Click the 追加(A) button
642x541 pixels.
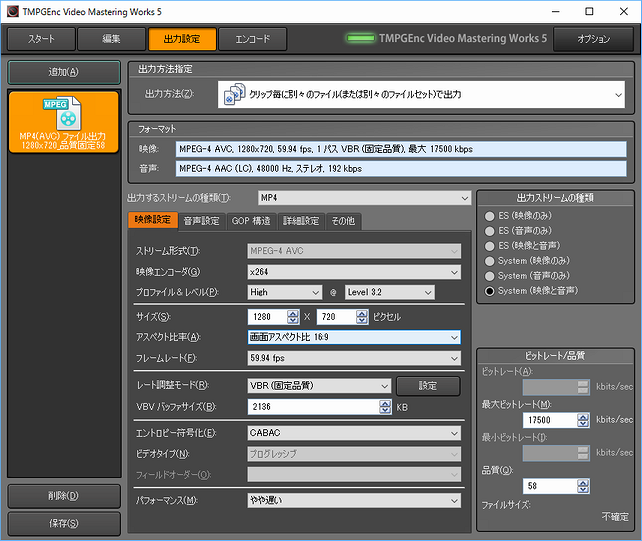point(64,72)
